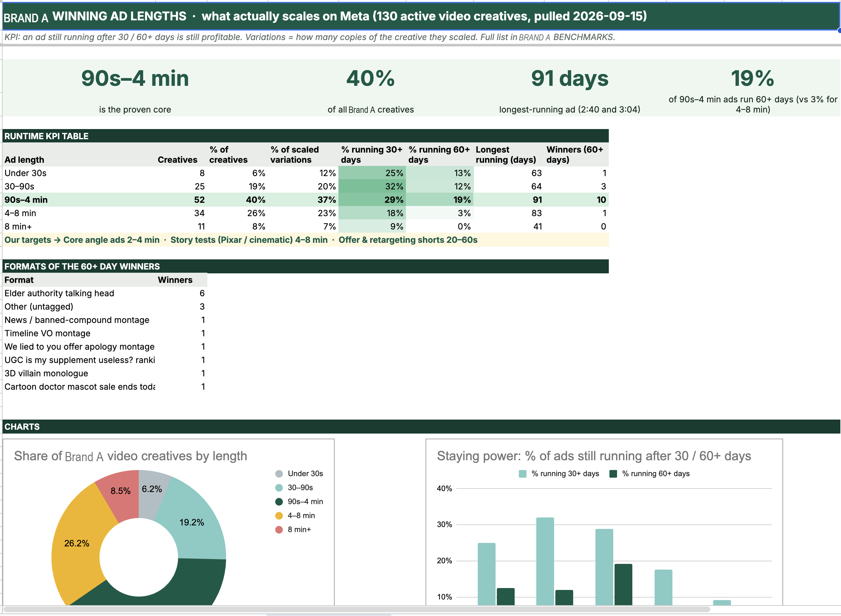Click the '30–90s' legend swatch

tap(279, 488)
